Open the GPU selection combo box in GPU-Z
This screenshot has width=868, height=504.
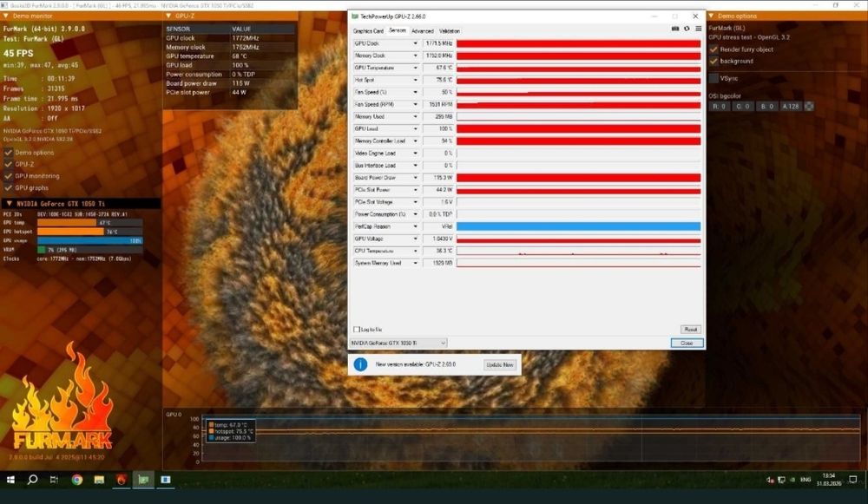click(398, 343)
